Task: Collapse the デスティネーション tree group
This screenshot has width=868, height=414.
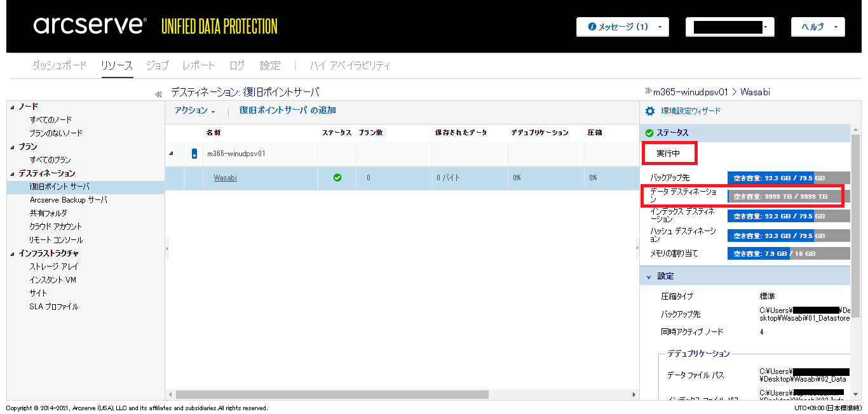Action: pos(13,173)
